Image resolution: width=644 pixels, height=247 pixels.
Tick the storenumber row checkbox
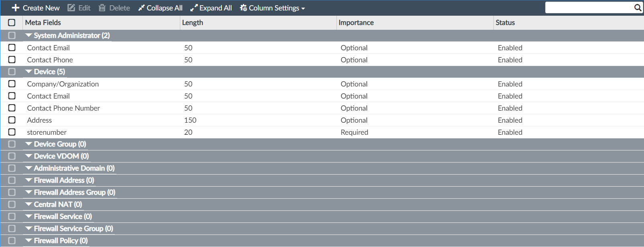(x=12, y=132)
